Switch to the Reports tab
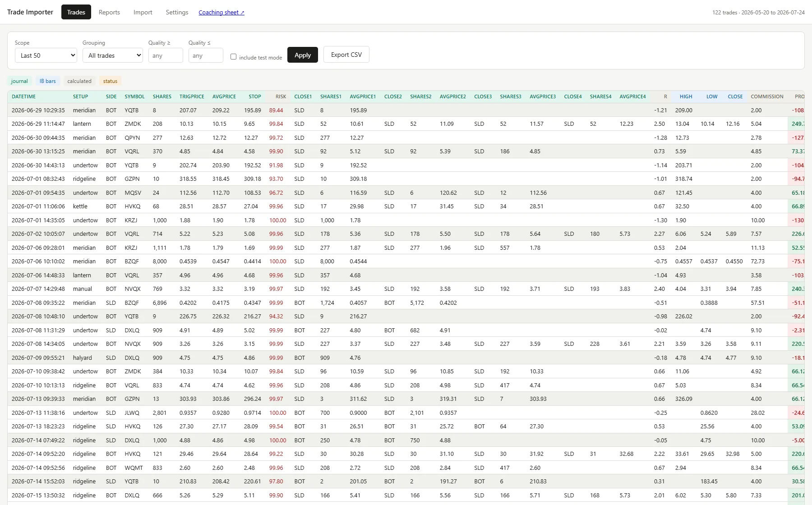 [x=109, y=12]
